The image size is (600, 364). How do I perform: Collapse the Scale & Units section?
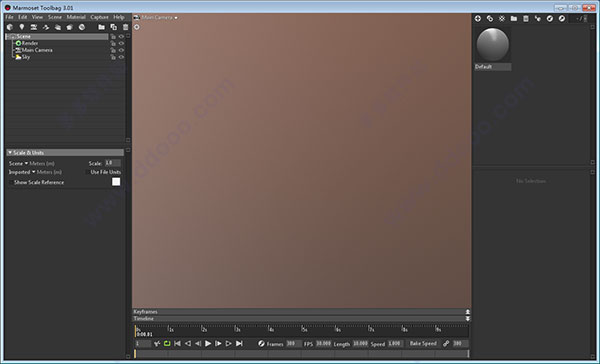pyautogui.click(x=10, y=152)
